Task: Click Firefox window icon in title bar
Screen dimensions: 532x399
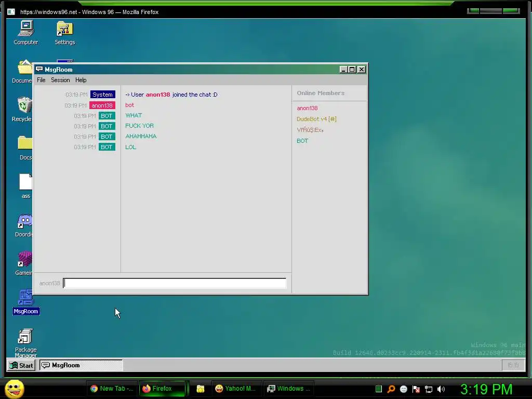Action: [x=11, y=12]
